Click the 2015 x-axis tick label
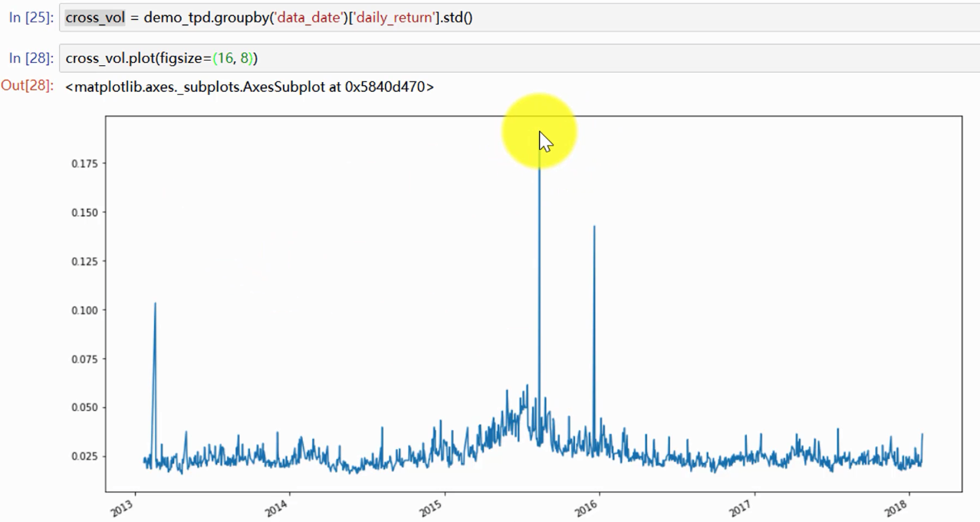The image size is (980, 522). coord(432,508)
